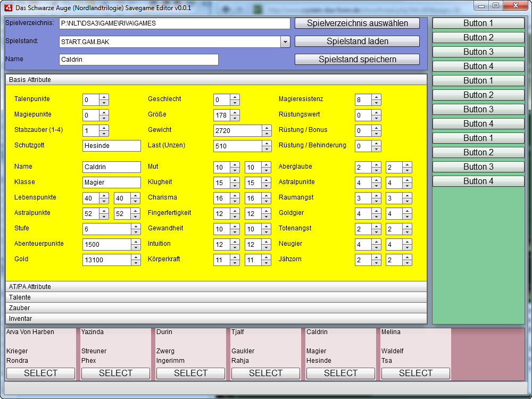Decrease the Last (Unzen) value
The width and height of the screenshot is (532, 399).
click(267, 149)
